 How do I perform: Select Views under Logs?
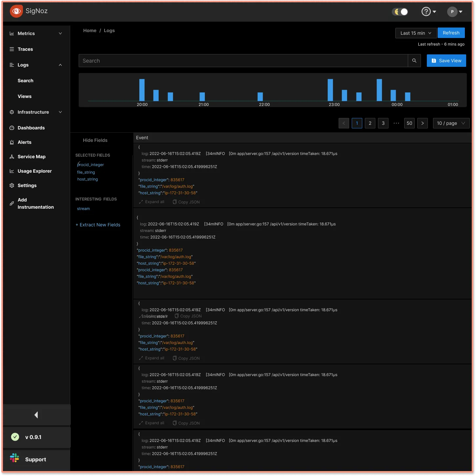(25, 96)
